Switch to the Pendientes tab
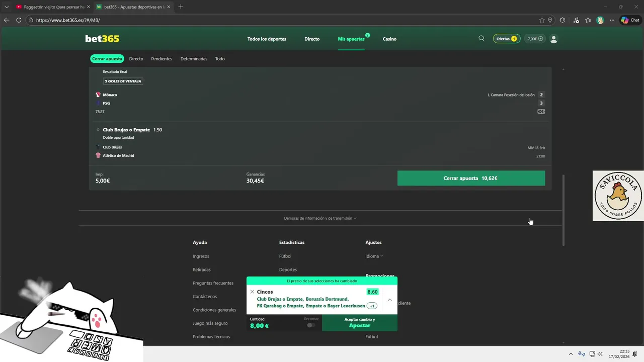The image size is (644, 362). click(x=162, y=59)
